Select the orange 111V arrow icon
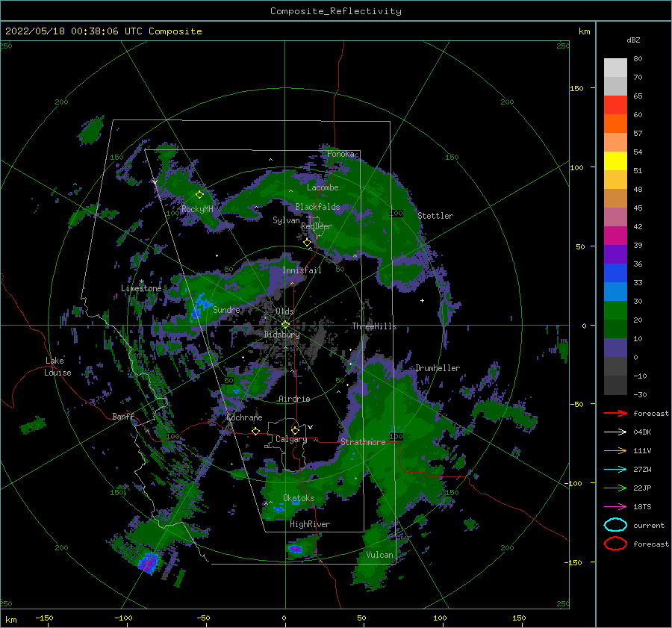This screenshot has width=672, height=628. point(615,450)
